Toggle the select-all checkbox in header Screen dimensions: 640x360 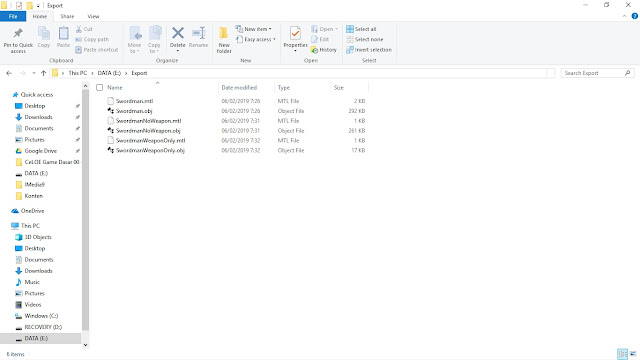pyautogui.click(x=99, y=88)
